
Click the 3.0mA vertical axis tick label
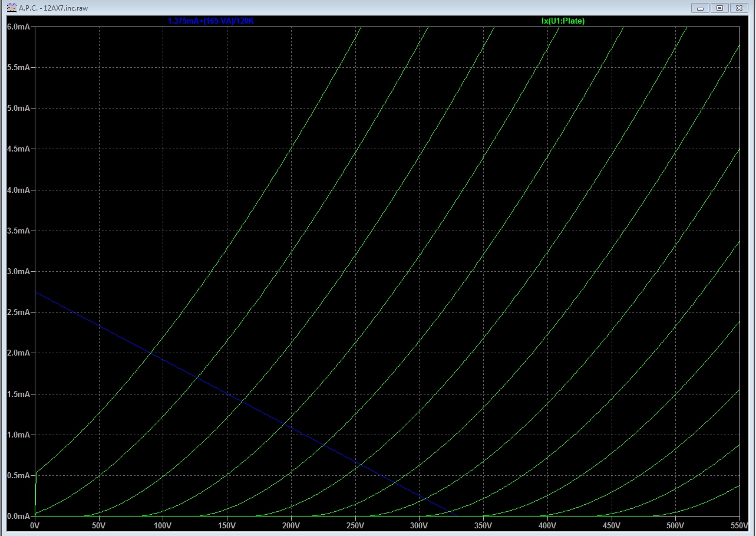coord(18,272)
